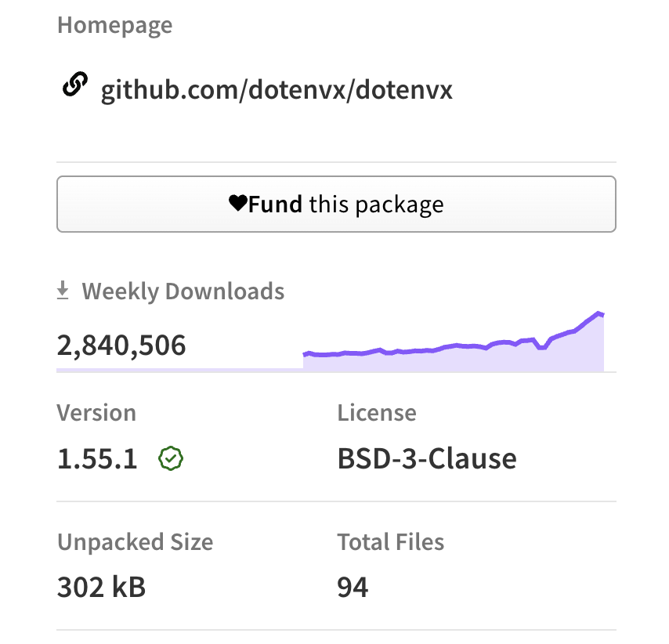
Task: Click the Unpacked Size label
Action: 136,542
